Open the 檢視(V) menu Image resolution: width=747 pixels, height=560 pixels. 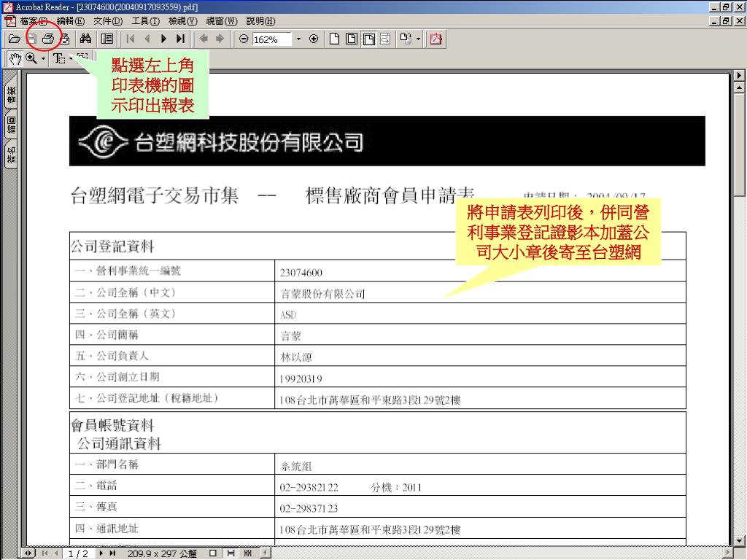pos(183,21)
